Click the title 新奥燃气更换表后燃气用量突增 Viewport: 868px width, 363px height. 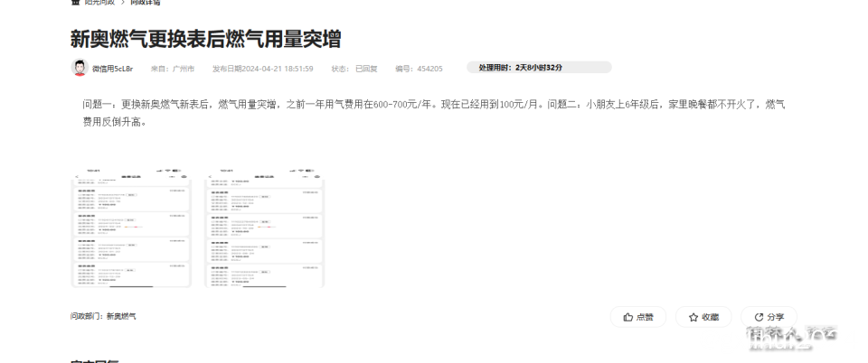[x=205, y=39]
